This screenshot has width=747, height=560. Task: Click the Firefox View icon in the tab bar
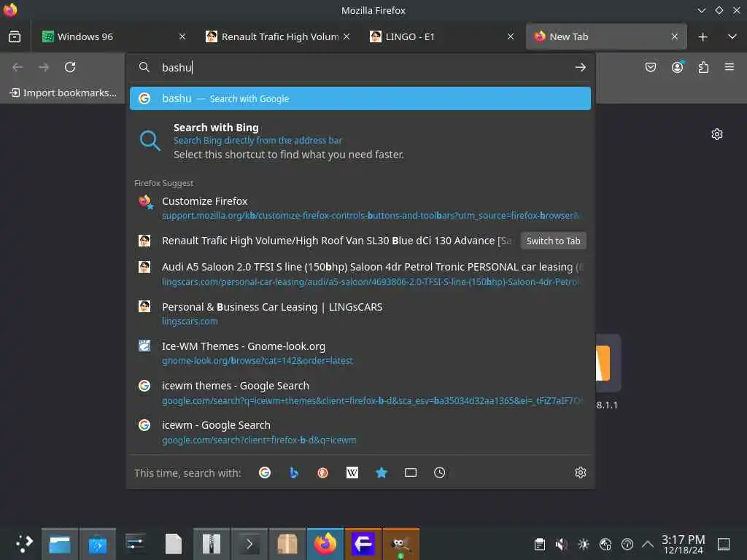[15, 36]
